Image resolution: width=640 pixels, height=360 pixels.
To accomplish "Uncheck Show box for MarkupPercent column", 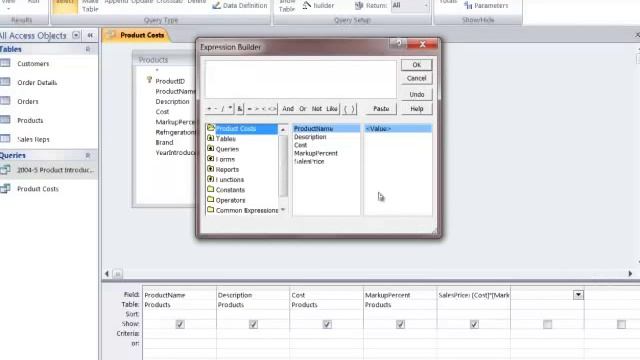I will pyautogui.click(x=400, y=324).
